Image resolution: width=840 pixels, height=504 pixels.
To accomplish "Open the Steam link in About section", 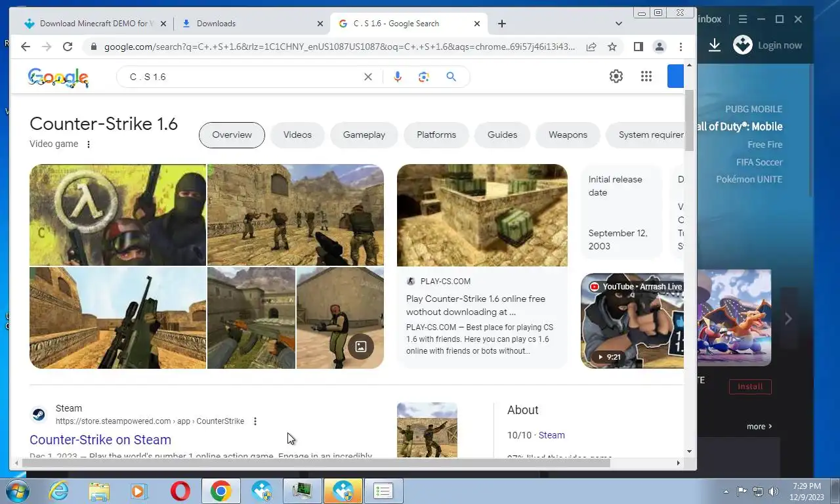I will point(551,436).
